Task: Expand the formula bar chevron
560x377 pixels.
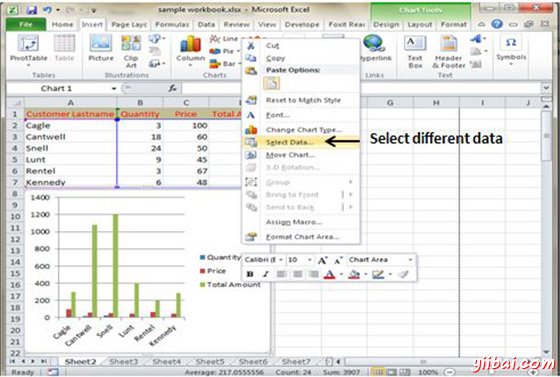Action: click(545, 87)
